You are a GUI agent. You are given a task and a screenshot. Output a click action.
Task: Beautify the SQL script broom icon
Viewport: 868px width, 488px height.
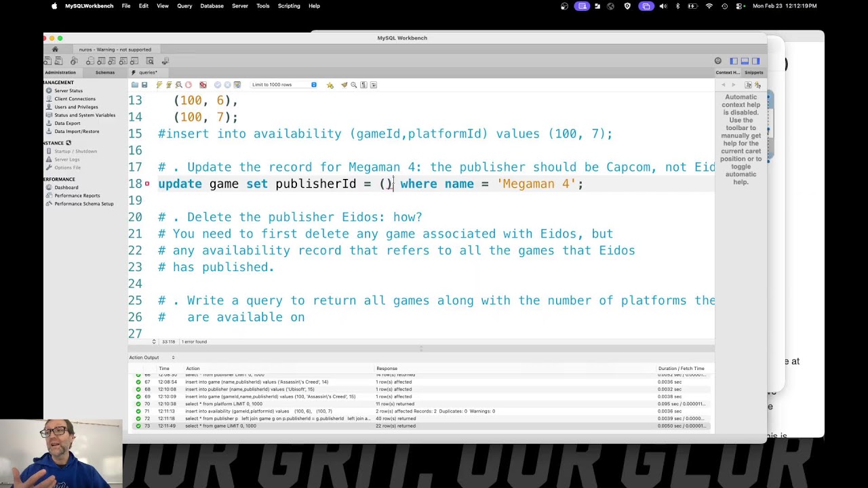(x=344, y=85)
